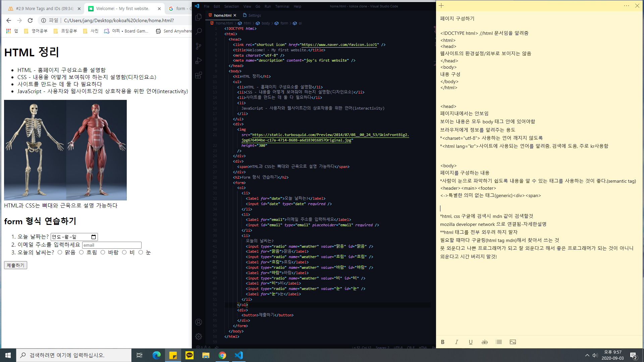Click the add image icon in Sticky Notes
The width and height of the screenshot is (644, 362).
513,342
